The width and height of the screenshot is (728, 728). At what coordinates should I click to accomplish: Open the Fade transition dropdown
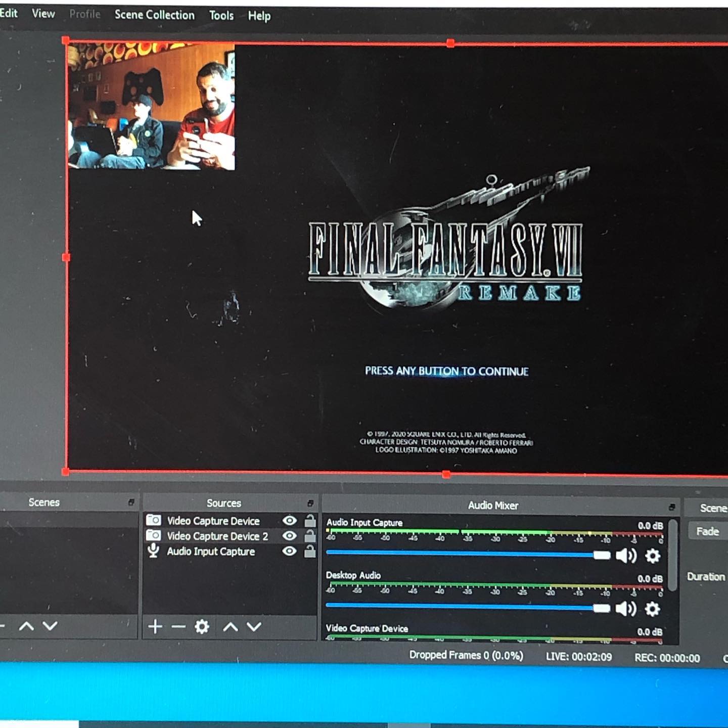(708, 531)
